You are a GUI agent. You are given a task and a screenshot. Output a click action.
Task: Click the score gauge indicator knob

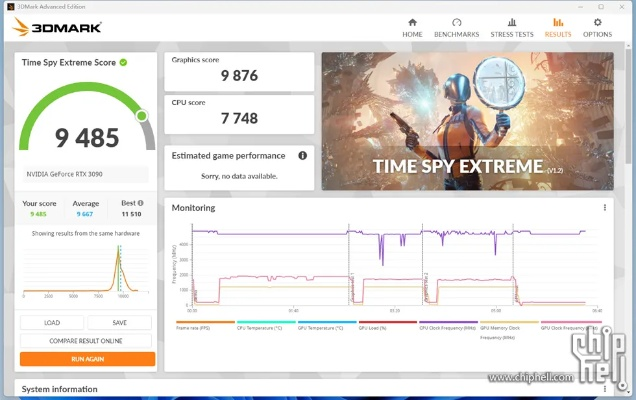coord(141,116)
